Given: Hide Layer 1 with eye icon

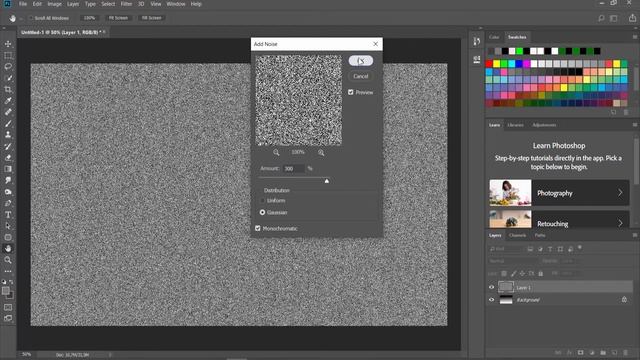Looking at the screenshot, I should tap(491, 287).
